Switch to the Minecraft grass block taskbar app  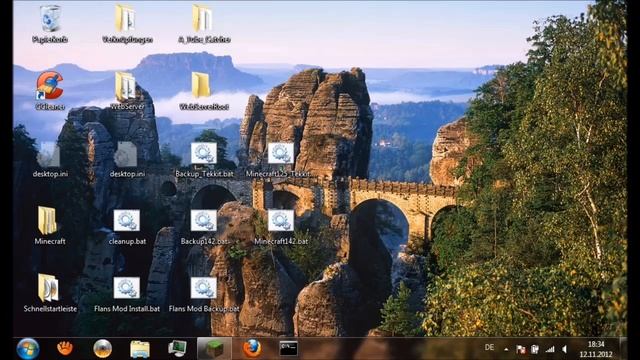pyautogui.click(x=214, y=349)
